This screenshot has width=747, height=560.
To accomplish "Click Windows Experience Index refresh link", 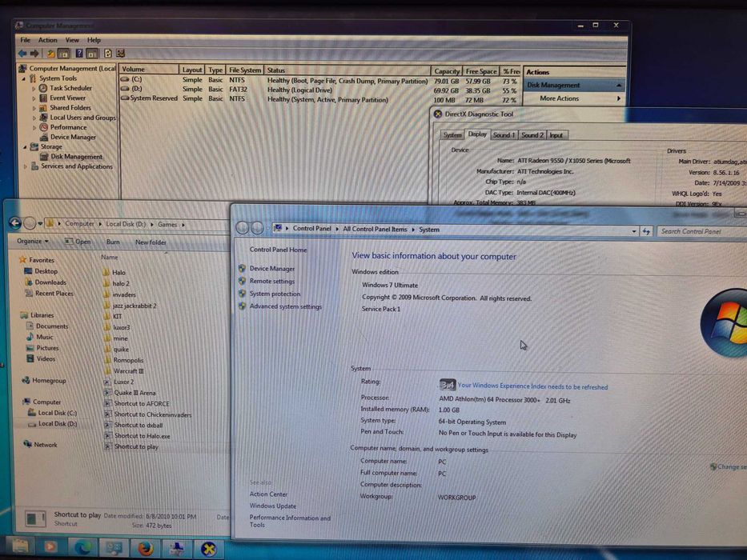I will click(x=532, y=386).
